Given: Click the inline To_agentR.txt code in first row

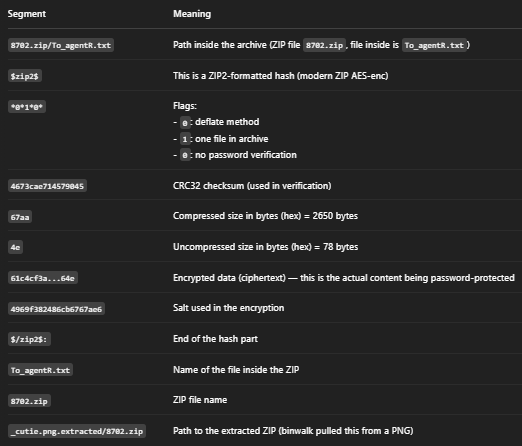Looking at the screenshot, I should point(434,45).
